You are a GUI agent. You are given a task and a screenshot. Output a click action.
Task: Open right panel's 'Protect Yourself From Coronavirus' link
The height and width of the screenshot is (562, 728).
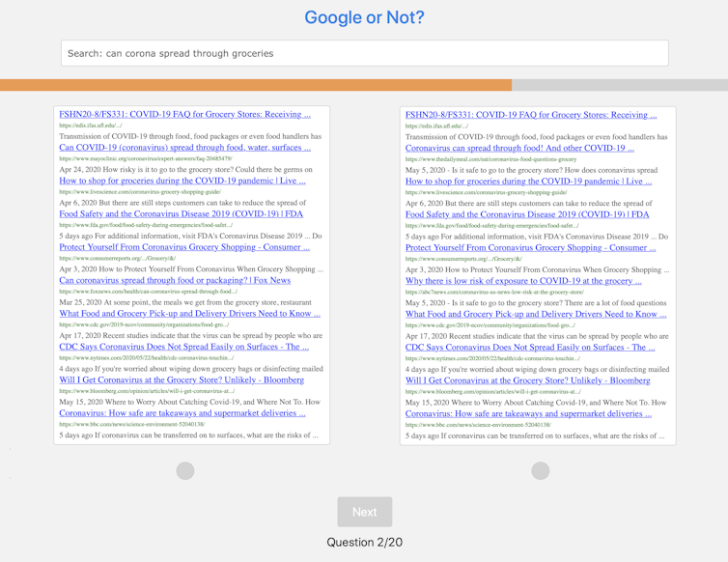[531, 247]
